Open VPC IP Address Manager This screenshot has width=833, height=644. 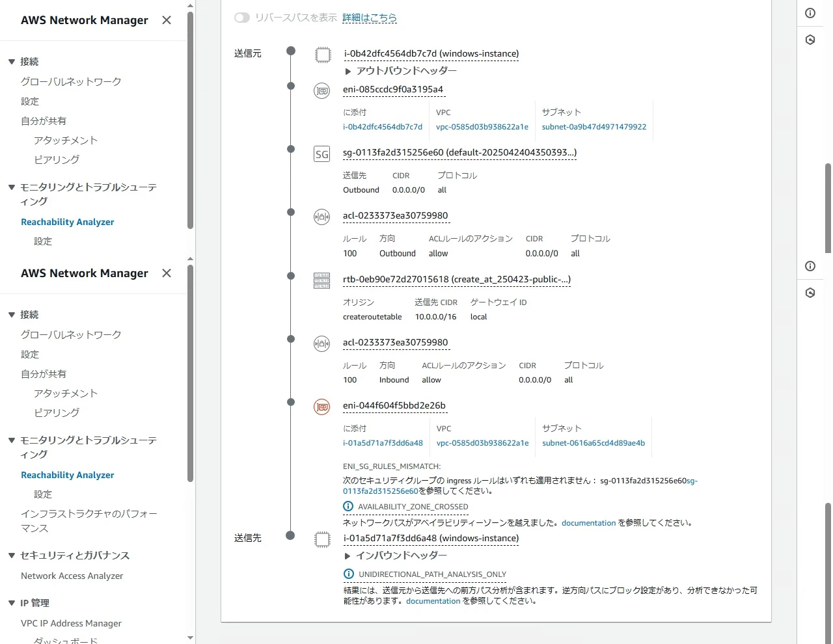click(72, 623)
